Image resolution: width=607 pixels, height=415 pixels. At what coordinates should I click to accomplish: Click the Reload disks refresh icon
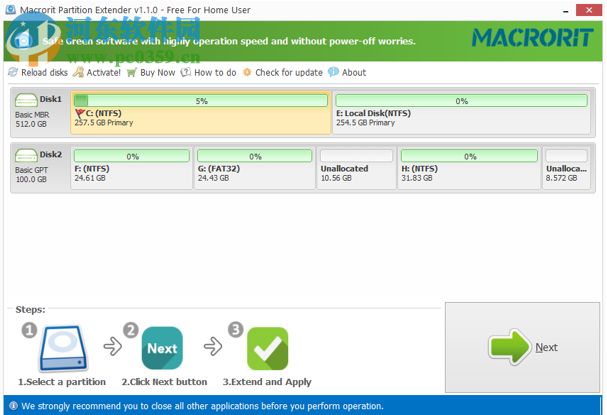(x=13, y=72)
